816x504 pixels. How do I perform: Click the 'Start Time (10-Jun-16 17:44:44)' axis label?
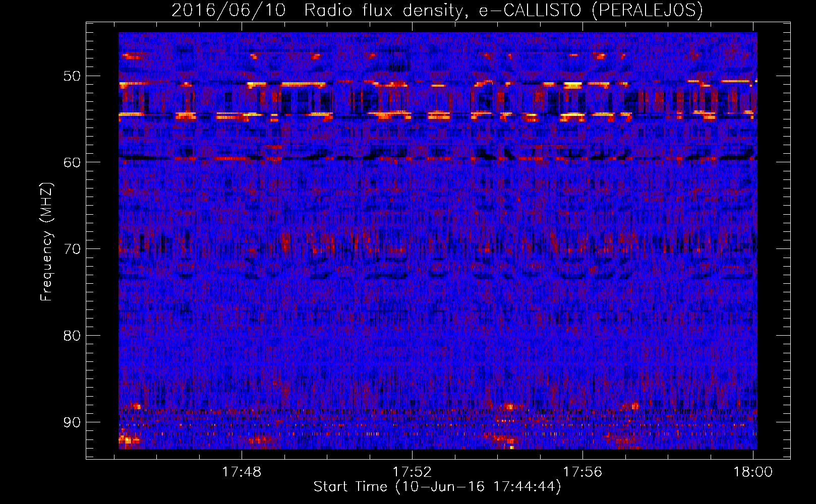437,487
